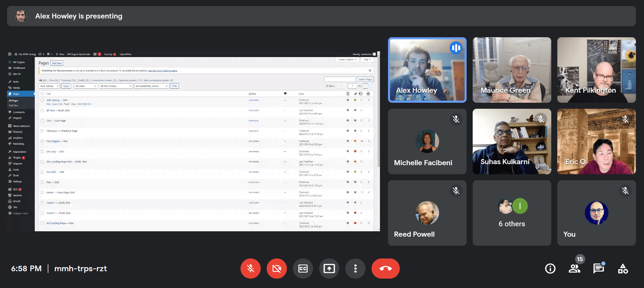This screenshot has width=644, height=288.
Task: Open the Activities shapes icon
Action: pos(623,269)
